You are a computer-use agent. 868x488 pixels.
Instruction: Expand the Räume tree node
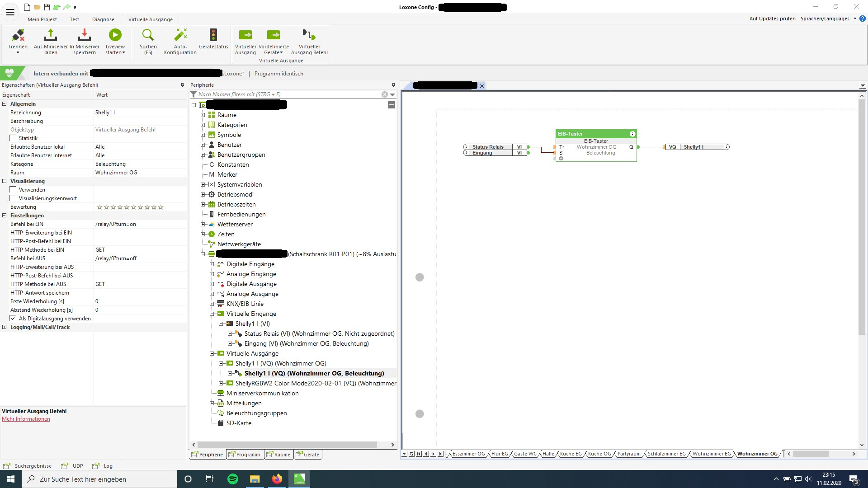(x=203, y=115)
